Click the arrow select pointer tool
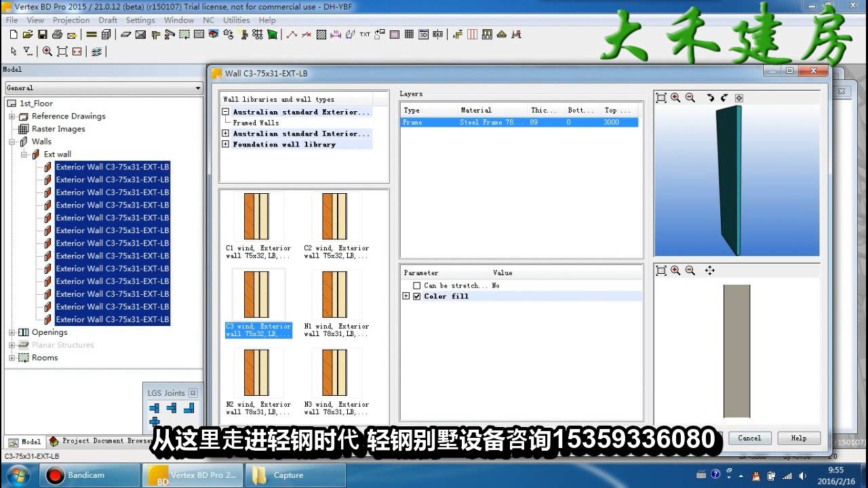 (x=14, y=51)
